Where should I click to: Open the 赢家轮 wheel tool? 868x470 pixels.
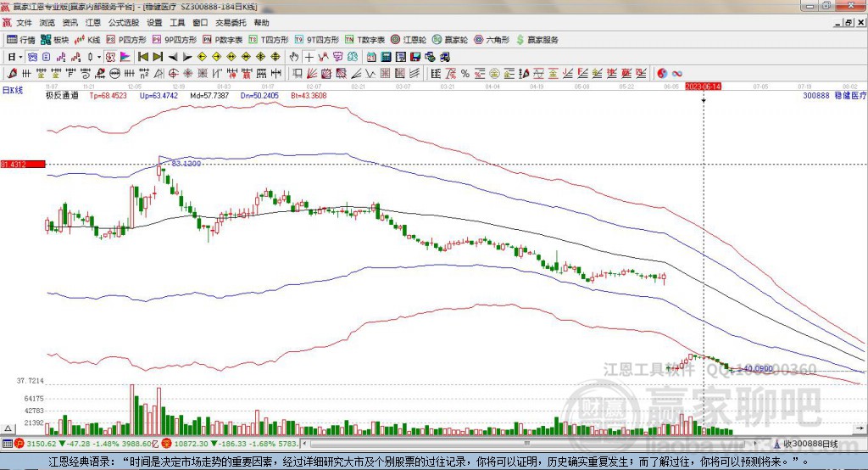pyautogui.click(x=450, y=40)
